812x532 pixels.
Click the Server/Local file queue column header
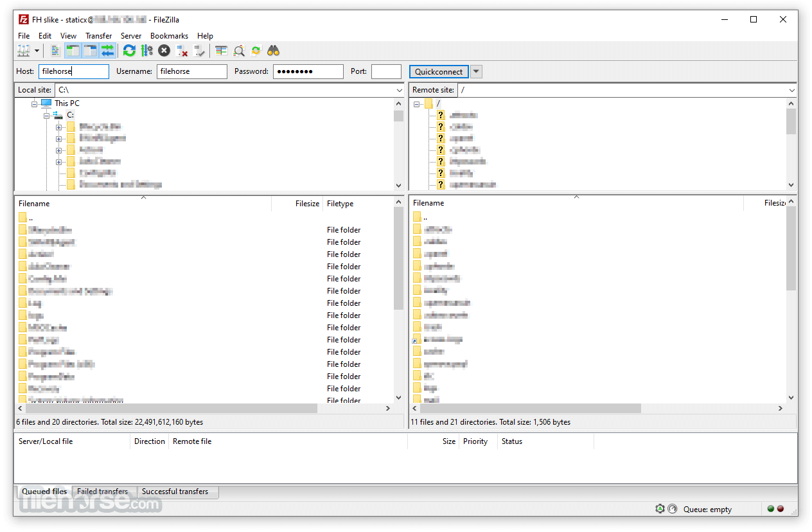(x=72, y=441)
